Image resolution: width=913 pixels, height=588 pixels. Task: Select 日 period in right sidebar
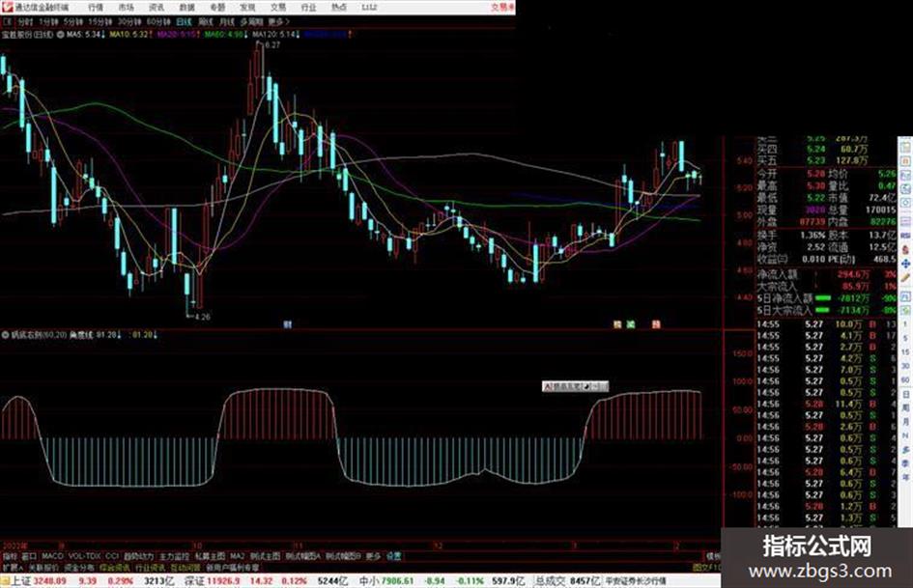point(906,394)
